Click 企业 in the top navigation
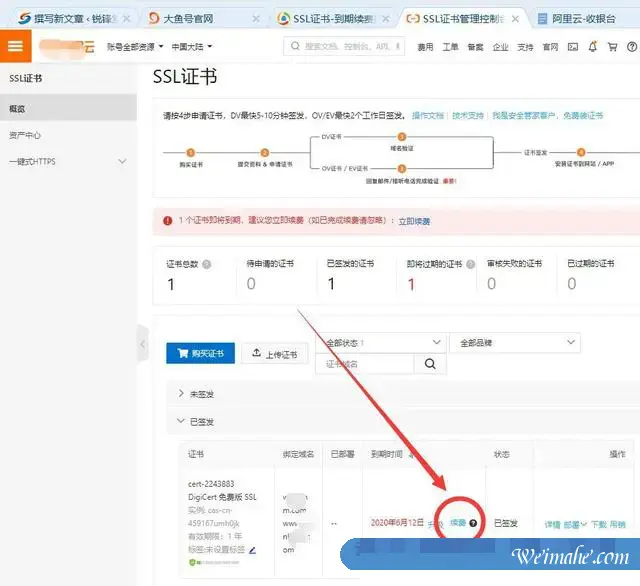The image size is (640, 586). 500,47
